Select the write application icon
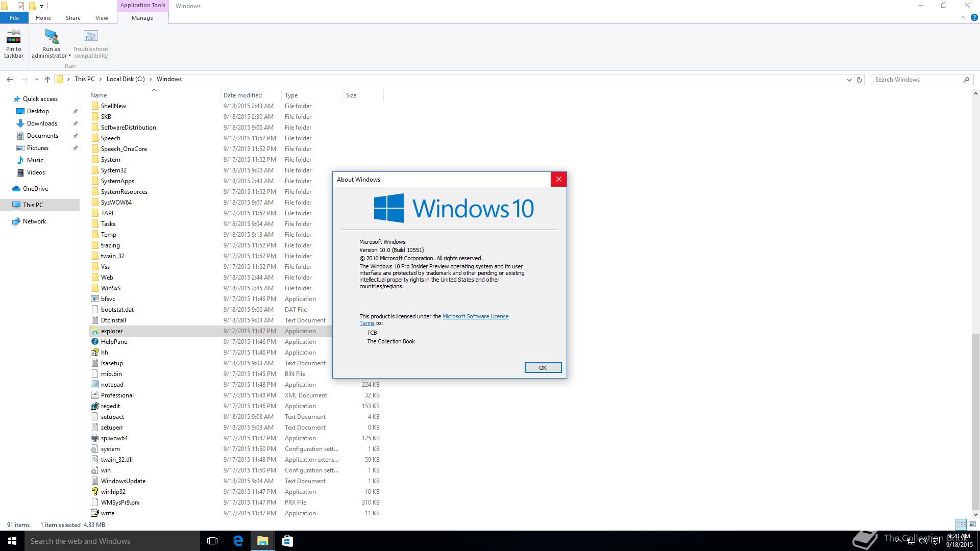 [x=94, y=513]
